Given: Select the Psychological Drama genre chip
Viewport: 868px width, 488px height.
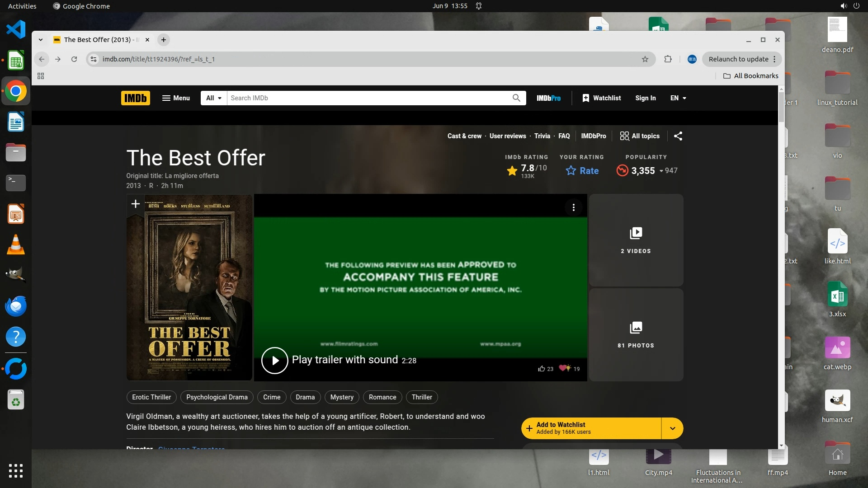Looking at the screenshot, I should [217, 397].
